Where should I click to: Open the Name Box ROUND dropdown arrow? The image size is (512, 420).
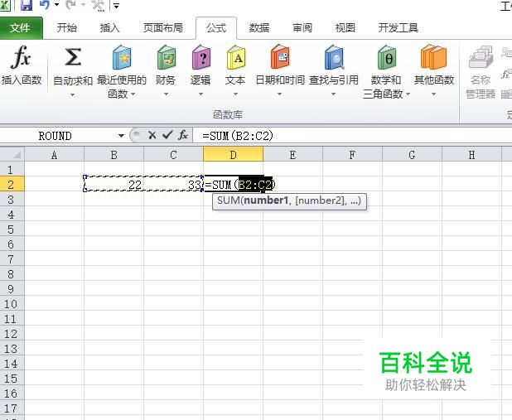[x=121, y=136]
